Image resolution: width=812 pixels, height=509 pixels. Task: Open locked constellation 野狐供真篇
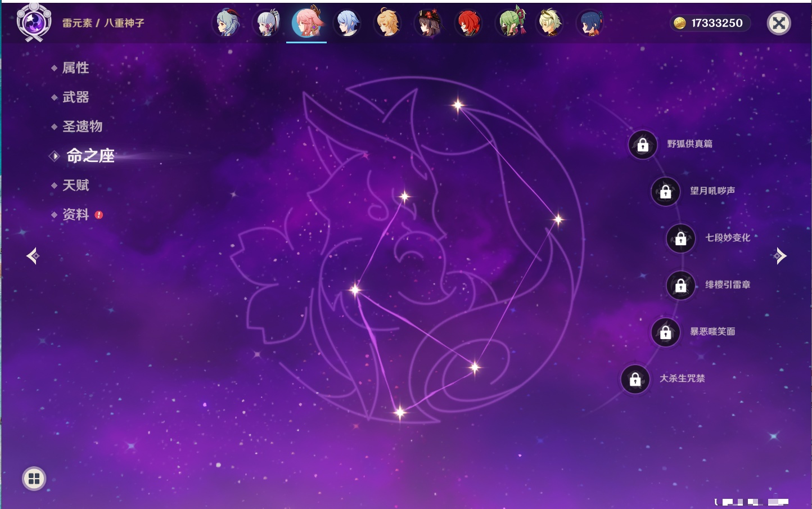coord(643,145)
